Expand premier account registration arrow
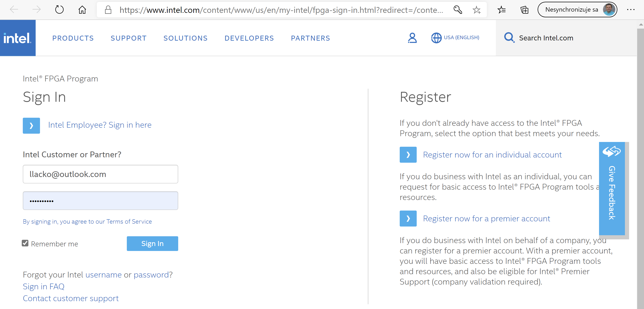Screen dimensions: 644x309 [x=408, y=218]
